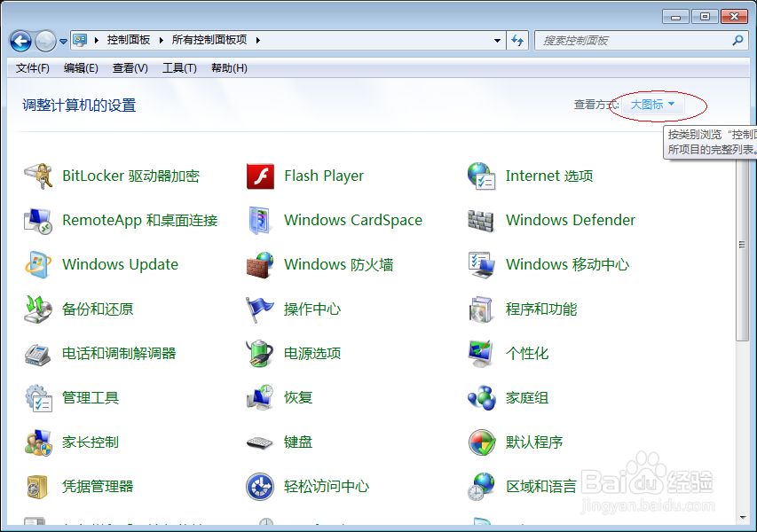Viewport: 757px width, 532px height.
Task: Click the search magnifier icon
Action: coord(737,41)
